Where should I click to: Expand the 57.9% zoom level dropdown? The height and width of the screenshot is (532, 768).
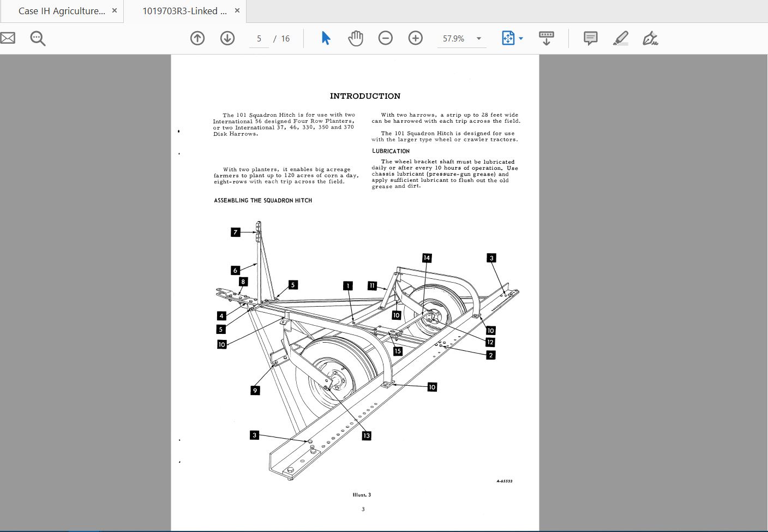(x=479, y=39)
